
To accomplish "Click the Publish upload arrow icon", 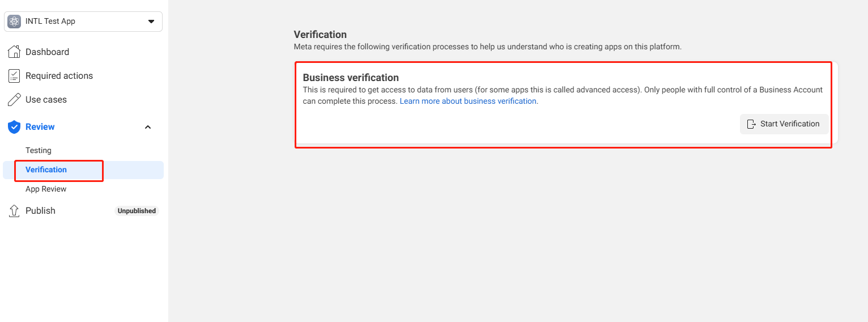I will point(14,211).
